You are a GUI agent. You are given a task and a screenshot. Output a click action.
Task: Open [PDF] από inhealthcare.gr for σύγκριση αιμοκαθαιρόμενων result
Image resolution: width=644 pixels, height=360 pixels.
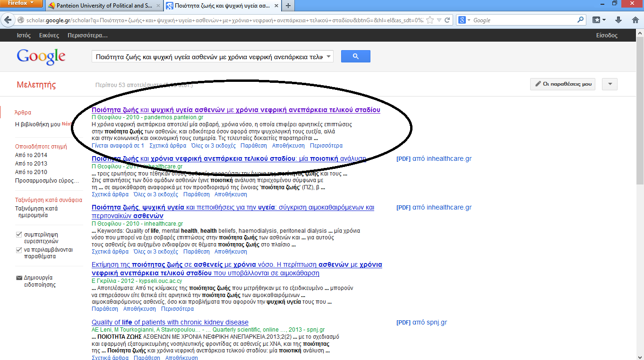pos(434,208)
